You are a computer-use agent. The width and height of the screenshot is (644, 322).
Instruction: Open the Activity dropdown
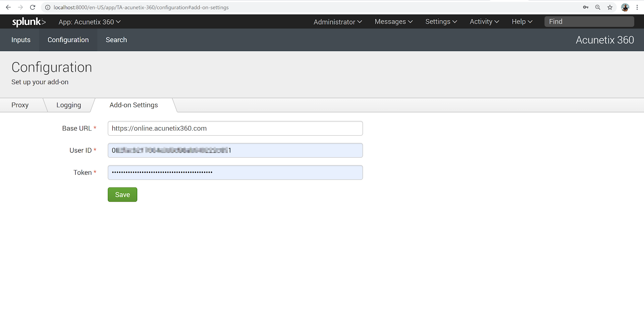tap(484, 22)
